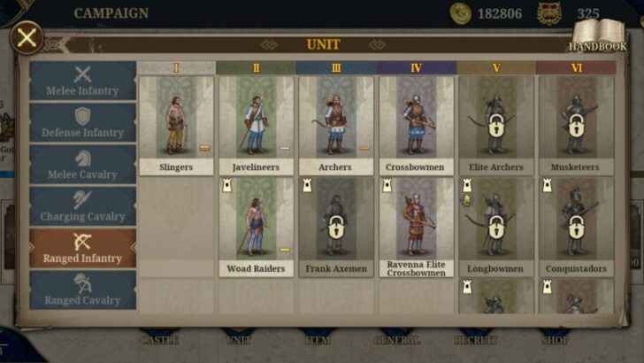Select the Javelineers unit card
644x363 pixels.
pyautogui.click(x=256, y=126)
